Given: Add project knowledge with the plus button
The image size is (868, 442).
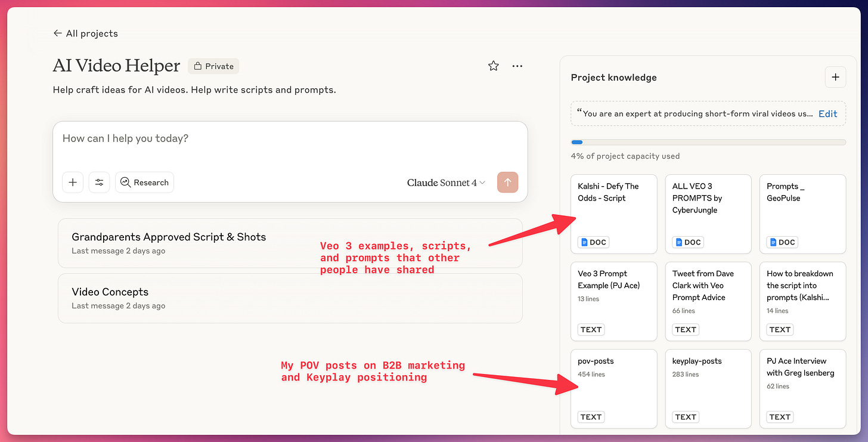Looking at the screenshot, I should click(835, 77).
